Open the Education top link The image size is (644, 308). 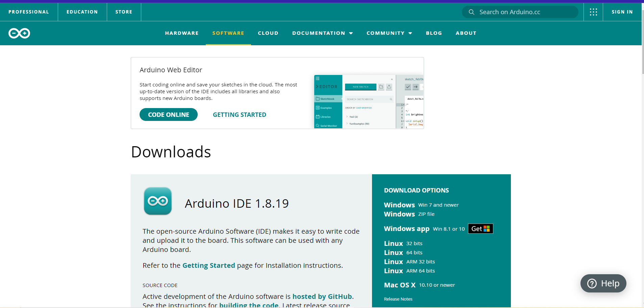82,12
